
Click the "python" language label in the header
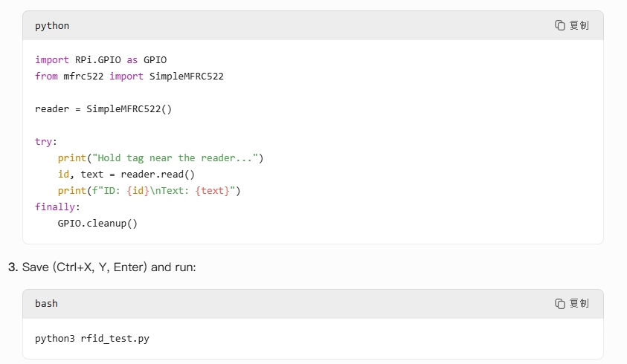pyautogui.click(x=52, y=26)
